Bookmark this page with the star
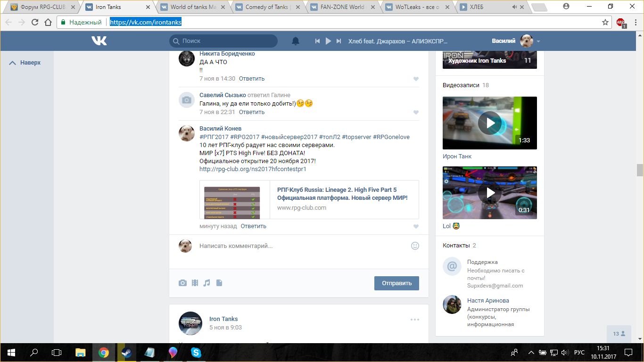Viewport: 644px width, 362px height. tap(605, 22)
